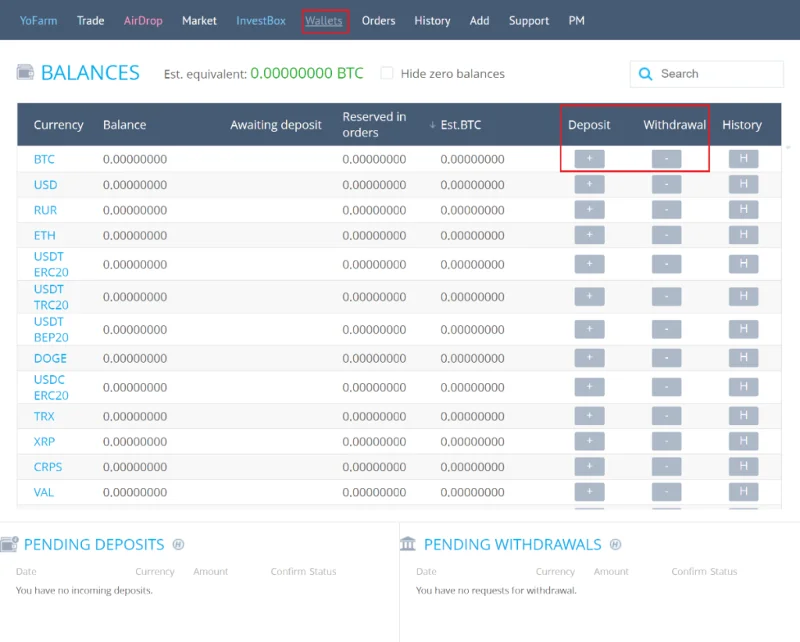
Task: Open the Market nav item
Action: pyautogui.click(x=199, y=20)
